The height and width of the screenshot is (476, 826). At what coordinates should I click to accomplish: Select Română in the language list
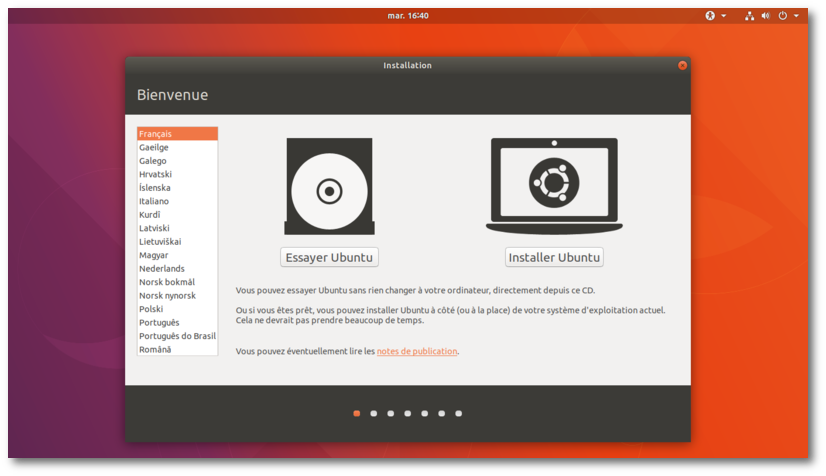pyautogui.click(x=178, y=349)
